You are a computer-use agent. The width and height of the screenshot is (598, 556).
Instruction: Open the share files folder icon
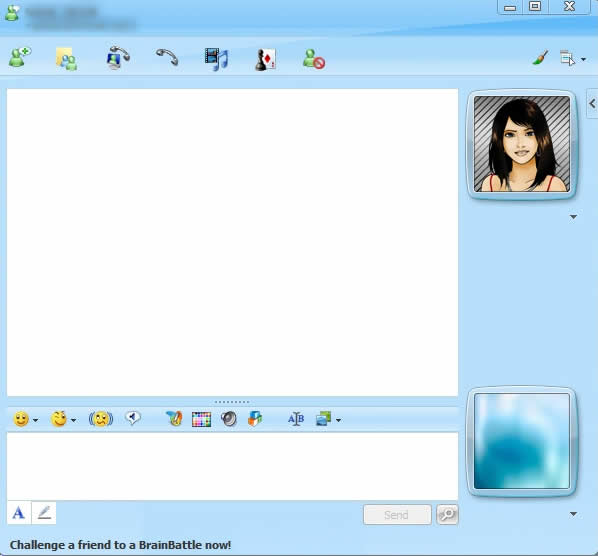(x=66, y=59)
